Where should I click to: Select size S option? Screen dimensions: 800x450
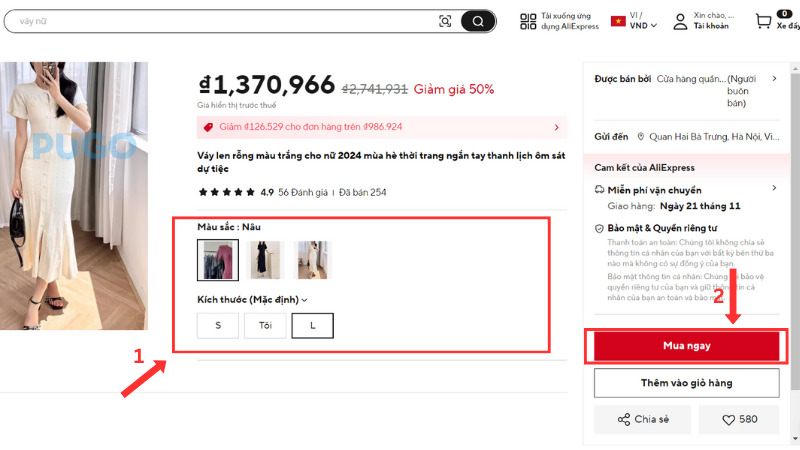[x=218, y=326]
